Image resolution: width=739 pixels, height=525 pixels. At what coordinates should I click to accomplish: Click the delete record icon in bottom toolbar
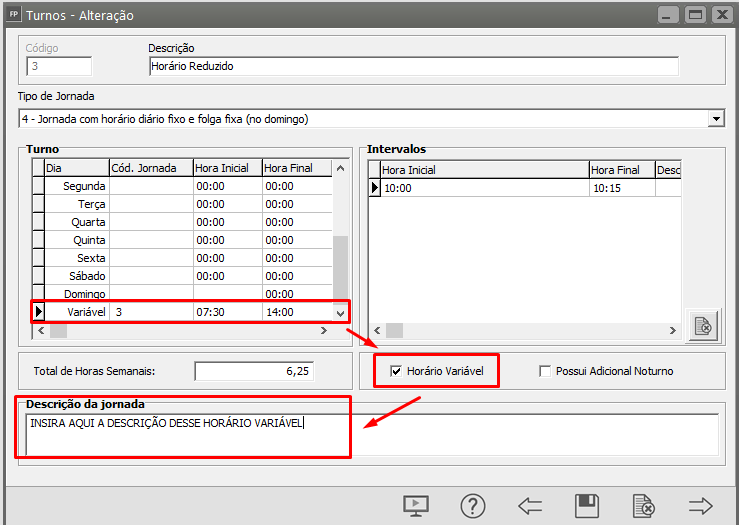[643, 505]
